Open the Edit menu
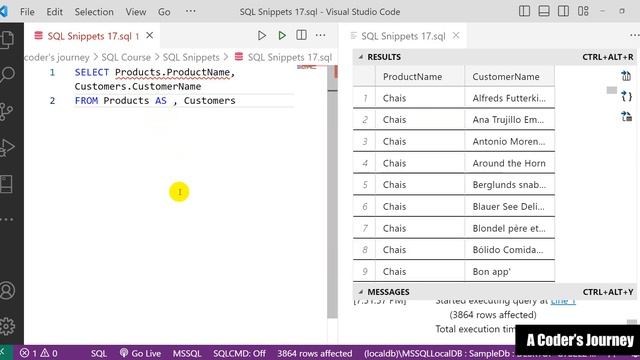 point(54,12)
